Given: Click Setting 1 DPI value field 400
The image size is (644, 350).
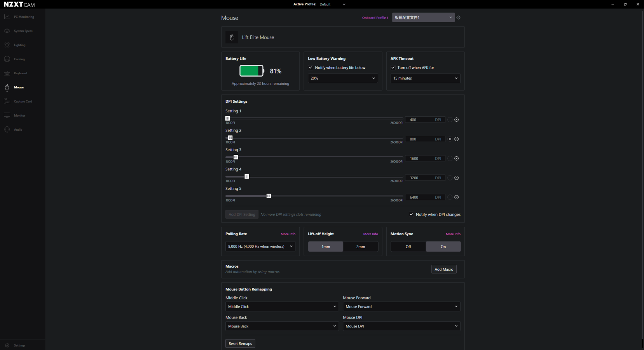Looking at the screenshot, I should [425, 120].
